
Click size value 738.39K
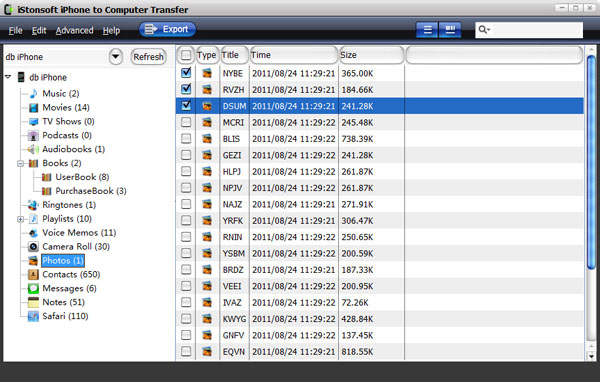(357, 139)
